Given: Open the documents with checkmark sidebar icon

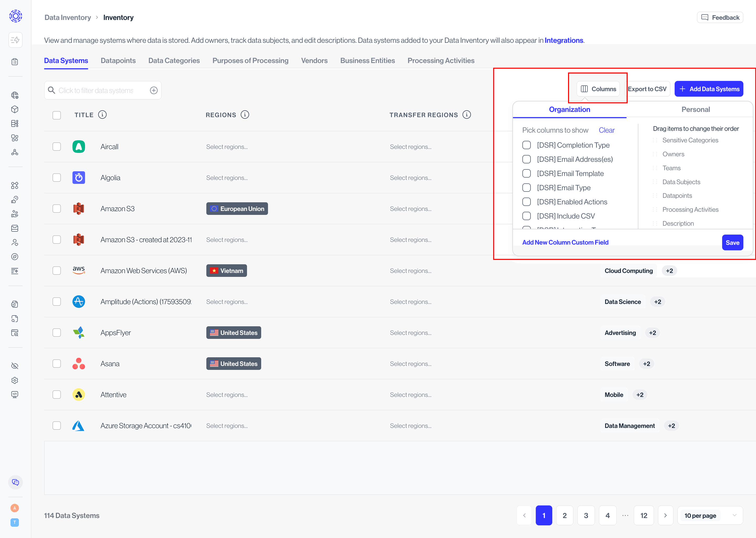Looking at the screenshot, I should pos(15,304).
